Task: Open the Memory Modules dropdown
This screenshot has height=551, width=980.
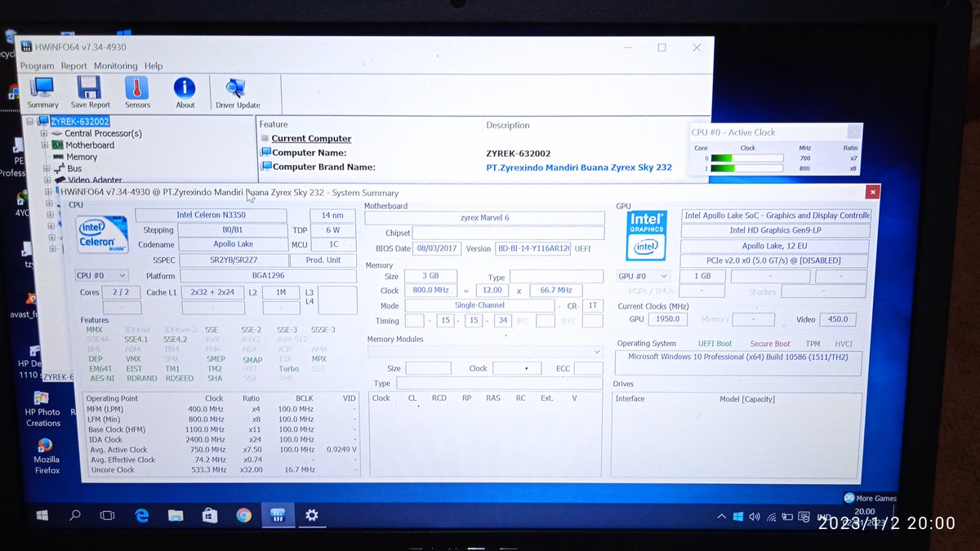Action: pos(485,352)
